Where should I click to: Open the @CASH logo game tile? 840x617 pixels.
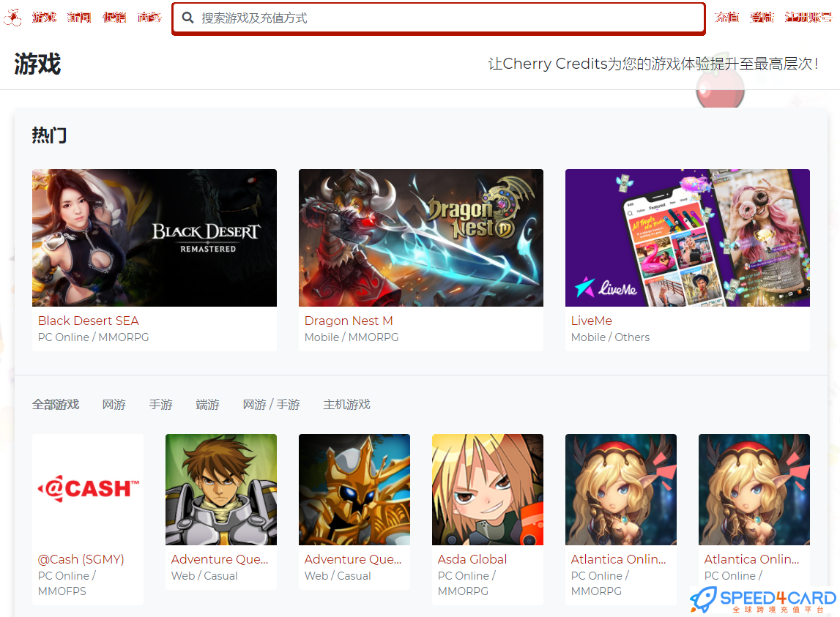coord(88,490)
